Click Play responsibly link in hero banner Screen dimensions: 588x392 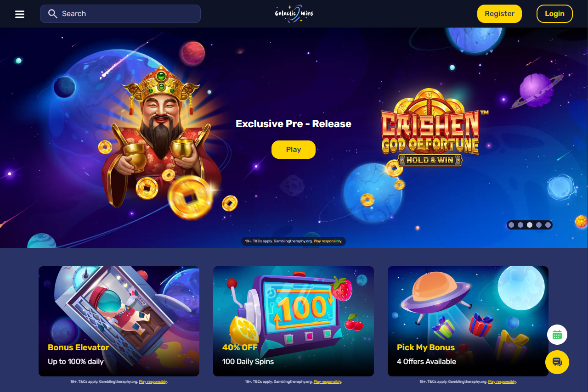click(x=328, y=241)
